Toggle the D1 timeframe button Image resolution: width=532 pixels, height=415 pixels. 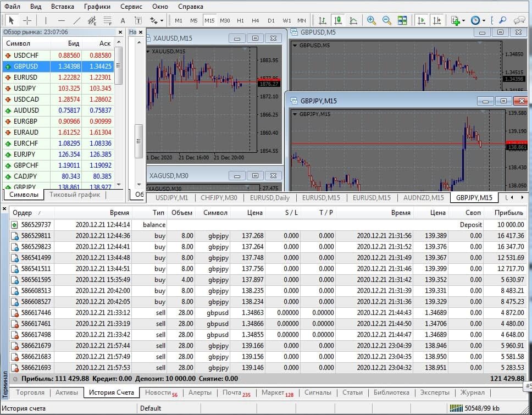click(271, 20)
